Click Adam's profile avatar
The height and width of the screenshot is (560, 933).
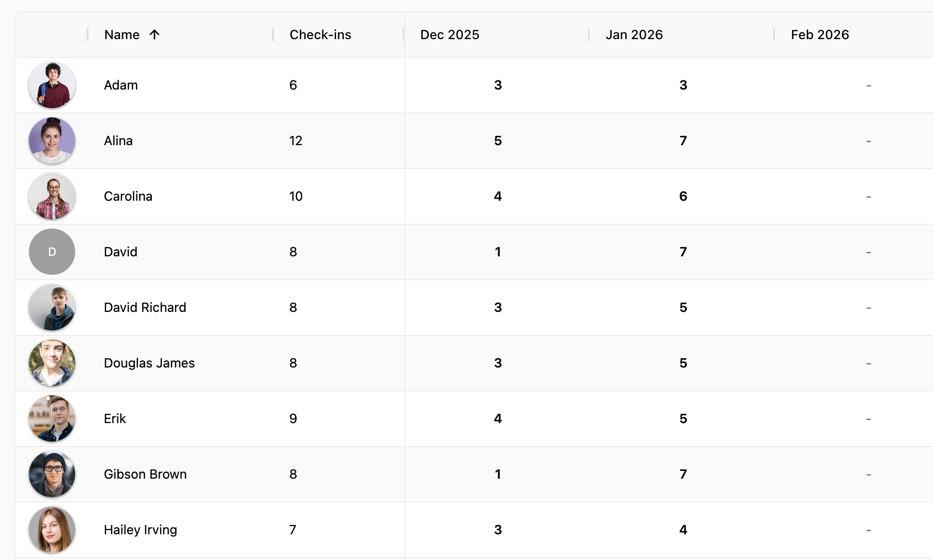(x=52, y=85)
